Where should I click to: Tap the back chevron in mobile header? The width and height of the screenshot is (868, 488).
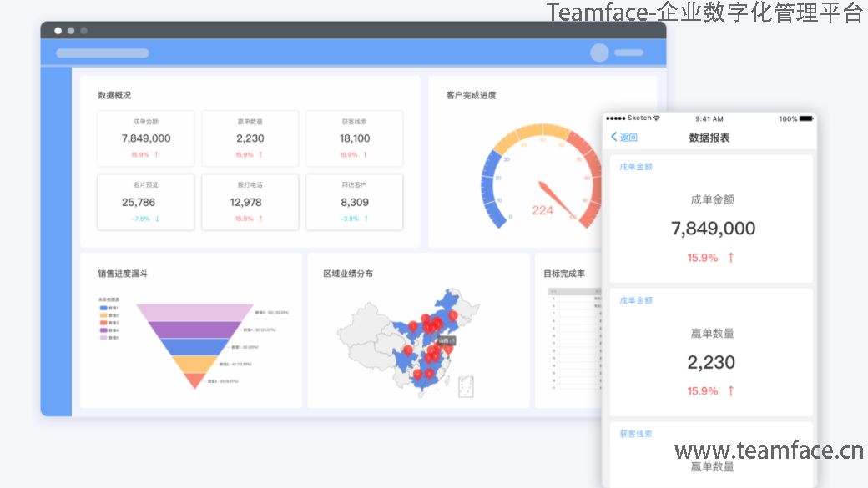tap(614, 137)
